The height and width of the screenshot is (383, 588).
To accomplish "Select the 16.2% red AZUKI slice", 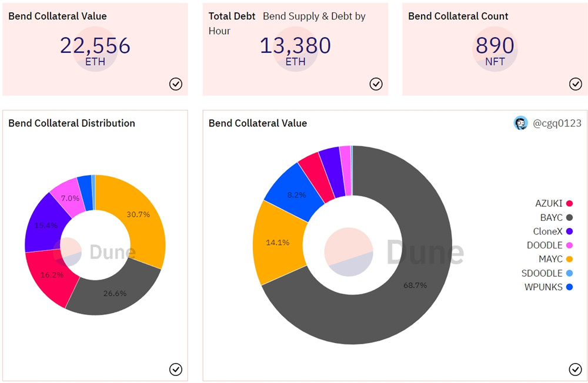I will pyautogui.click(x=52, y=274).
